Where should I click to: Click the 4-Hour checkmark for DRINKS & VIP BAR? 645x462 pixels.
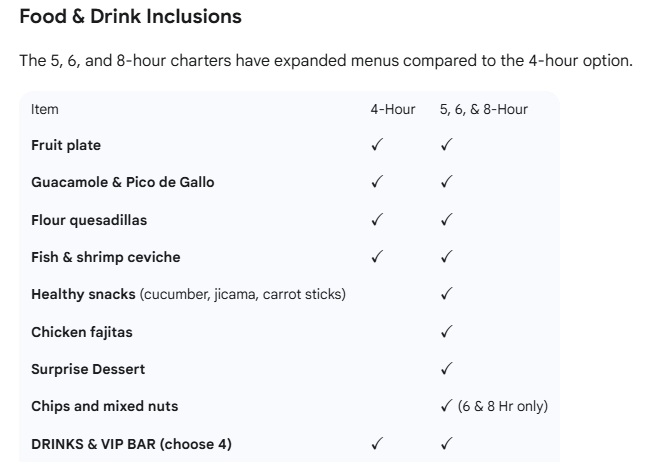tap(377, 443)
